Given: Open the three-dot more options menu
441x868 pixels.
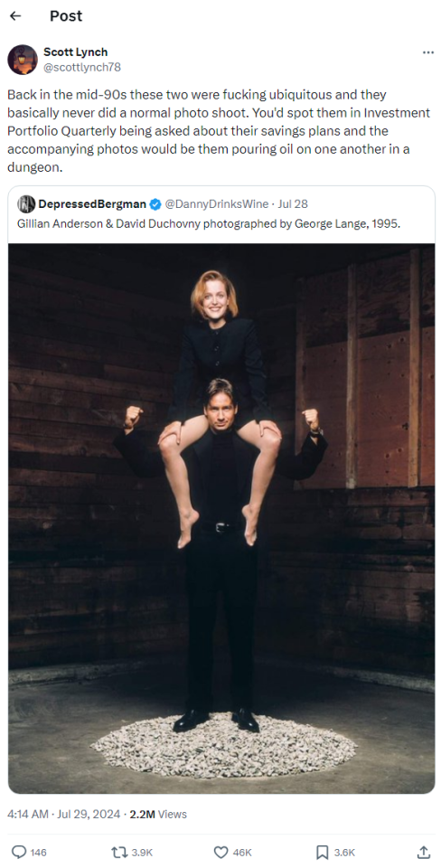Looking at the screenshot, I should [x=427, y=52].
